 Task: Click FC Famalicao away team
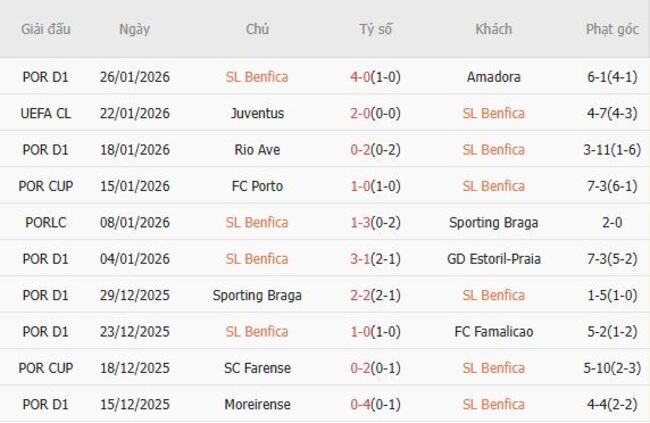tap(493, 331)
